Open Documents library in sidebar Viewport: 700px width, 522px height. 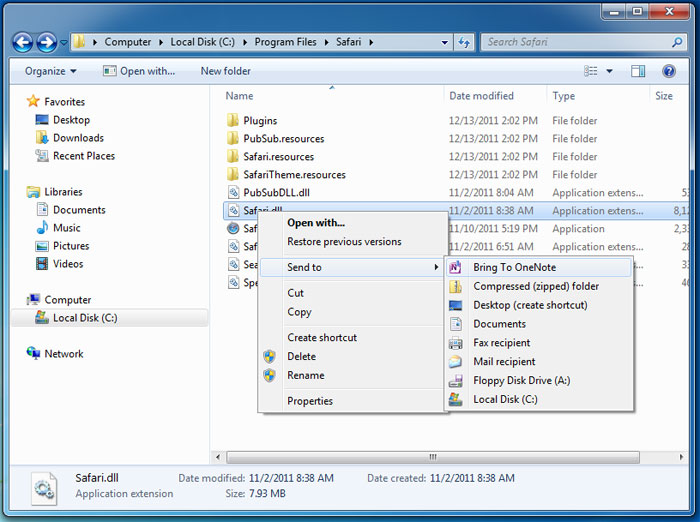pyautogui.click(x=79, y=210)
